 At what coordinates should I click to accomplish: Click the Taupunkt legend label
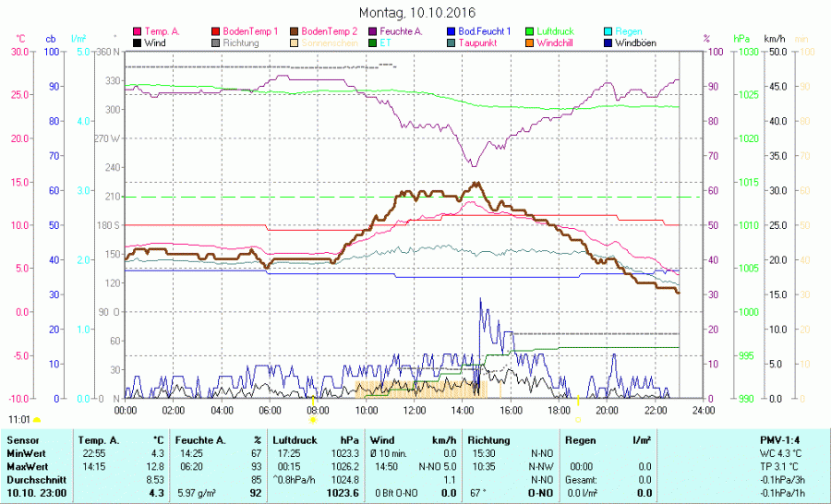tap(478, 43)
